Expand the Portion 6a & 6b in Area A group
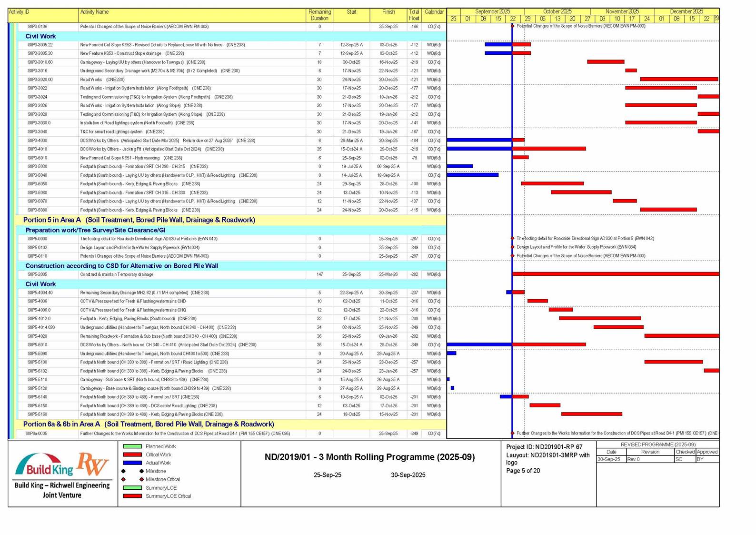The image size is (756, 535). [148, 424]
